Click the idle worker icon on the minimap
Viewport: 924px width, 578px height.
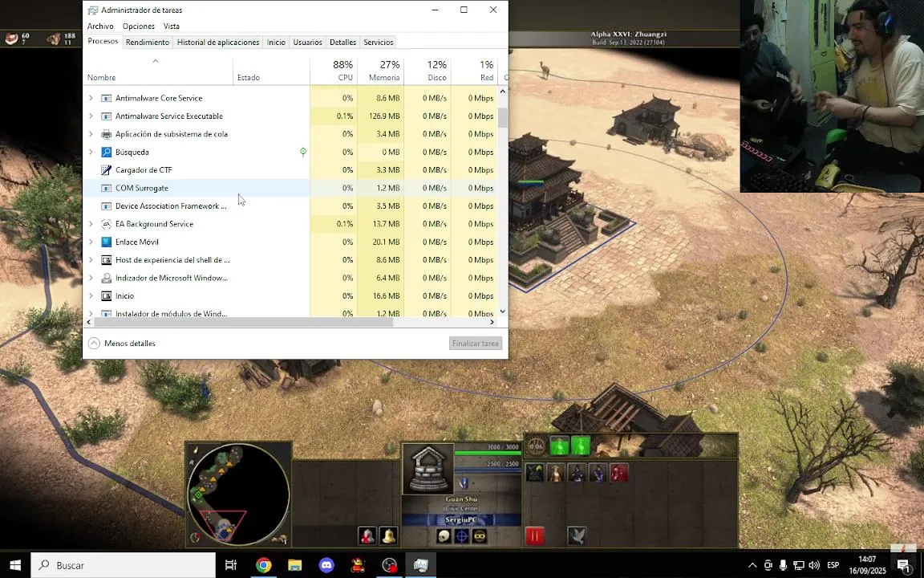click(281, 539)
